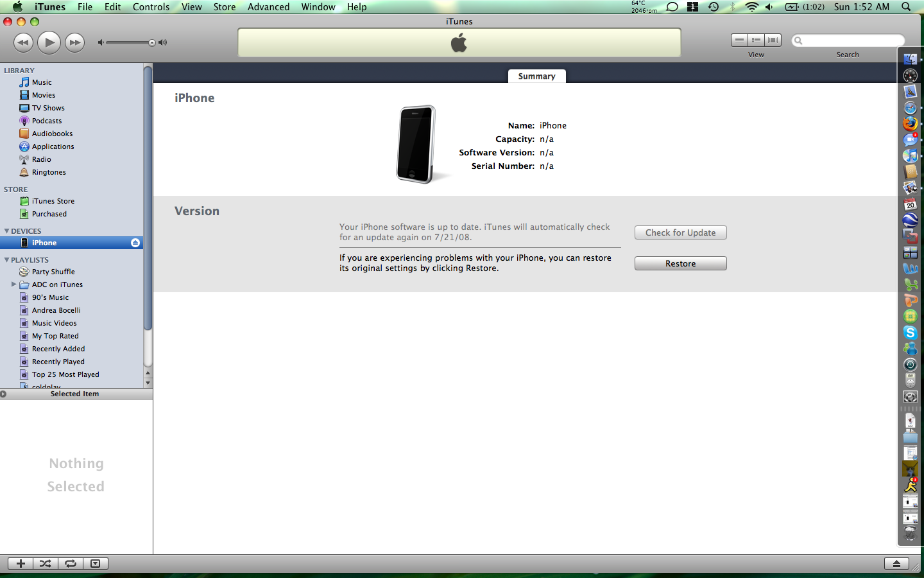The width and height of the screenshot is (924, 578).
Task: Click the Check for Update button
Action: tap(681, 232)
